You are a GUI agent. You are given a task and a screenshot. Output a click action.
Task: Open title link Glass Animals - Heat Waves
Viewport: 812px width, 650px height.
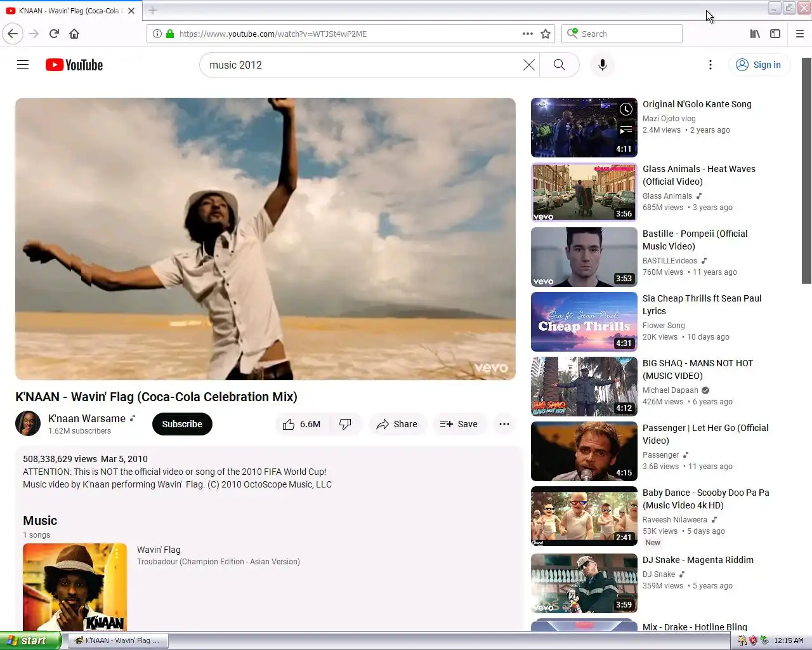pos(699,175)
